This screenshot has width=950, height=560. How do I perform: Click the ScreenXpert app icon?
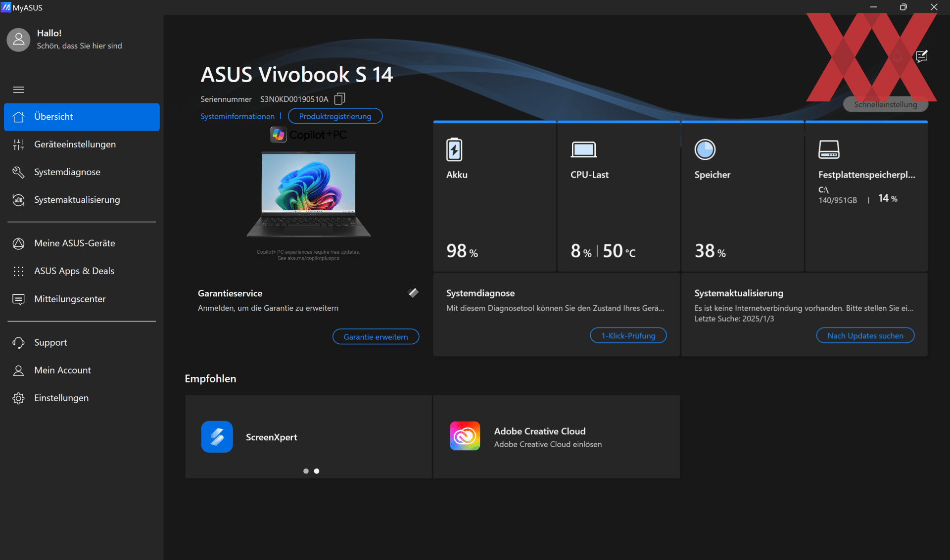coord(217,437)
